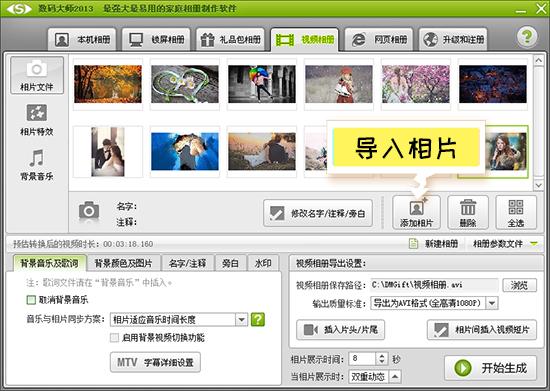Screen dimensions: 550x391
Task: Click 新建相册 new album link
Action: [x=434, y=243]
